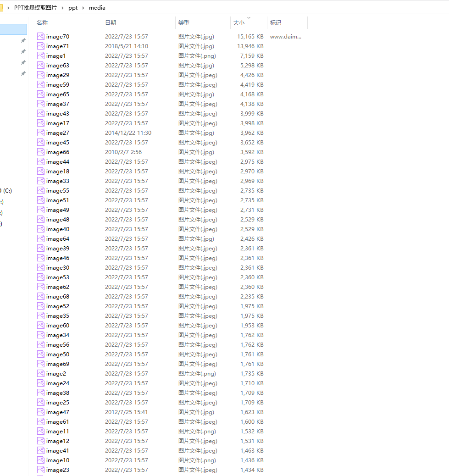The image size is (449, 476).
Task: Sort files by 类型 column header
Action: (x=183, y=23)
